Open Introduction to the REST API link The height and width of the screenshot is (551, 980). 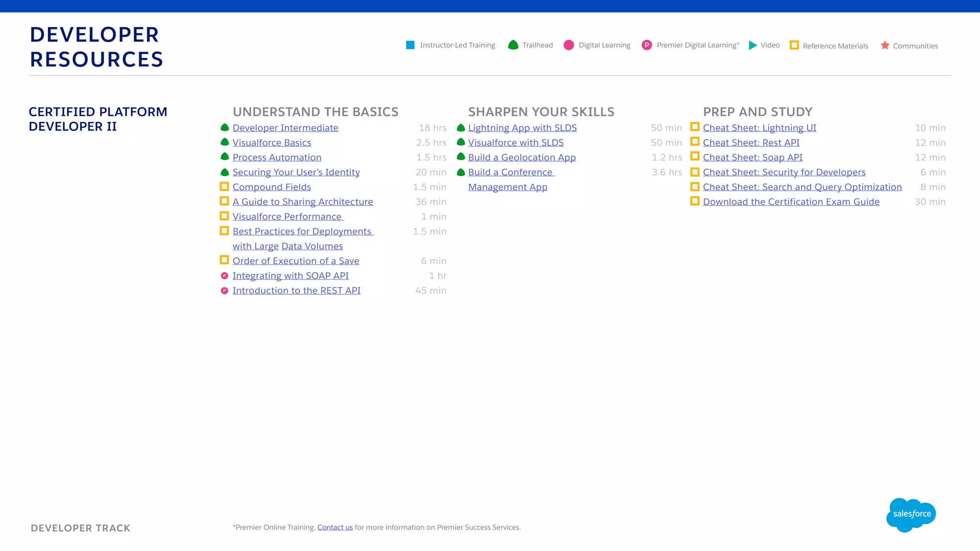[x=297, y=290]
